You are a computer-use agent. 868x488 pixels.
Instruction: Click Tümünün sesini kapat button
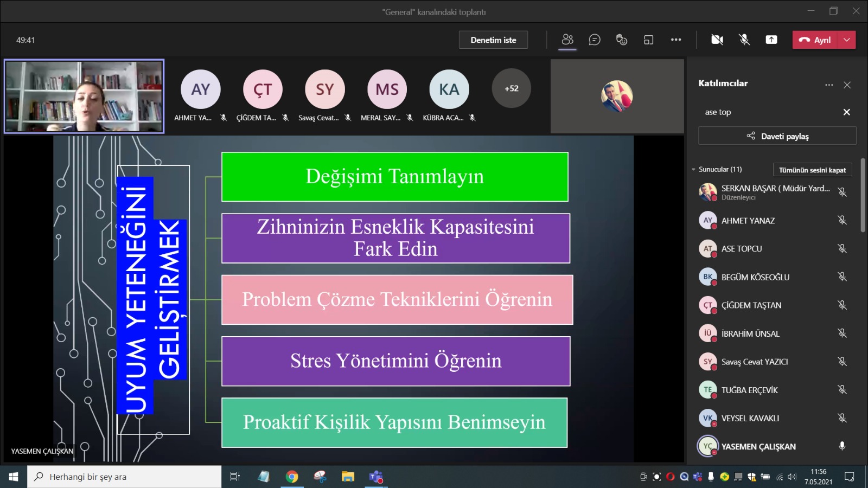click(x=812, y=170)
